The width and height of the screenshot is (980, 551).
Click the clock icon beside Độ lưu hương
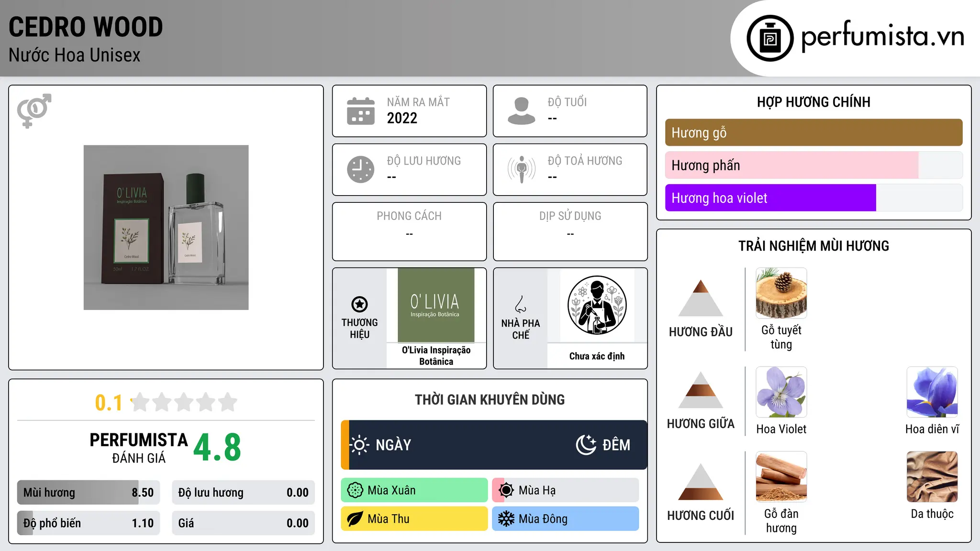361,169
